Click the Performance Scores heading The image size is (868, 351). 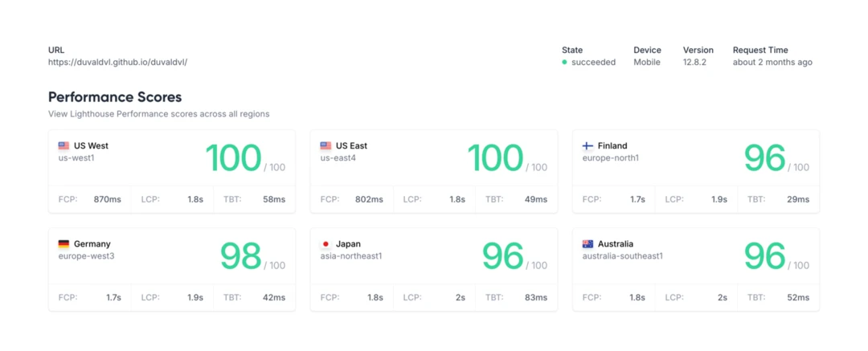(115, 97)
